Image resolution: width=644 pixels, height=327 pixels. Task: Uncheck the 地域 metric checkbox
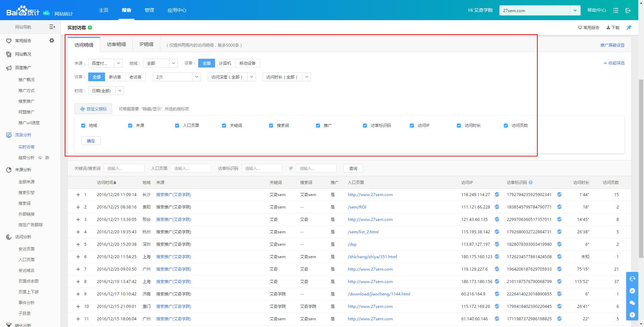point(83,126)
